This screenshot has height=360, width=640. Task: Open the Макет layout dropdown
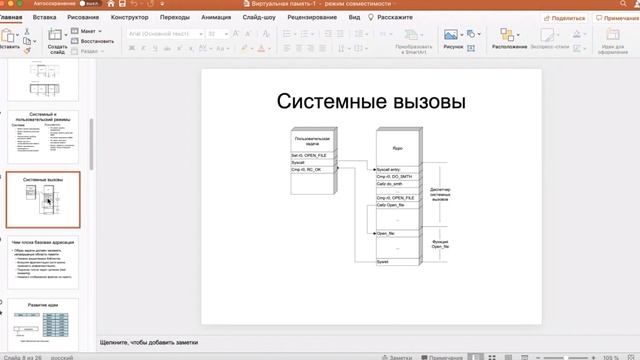87,31
